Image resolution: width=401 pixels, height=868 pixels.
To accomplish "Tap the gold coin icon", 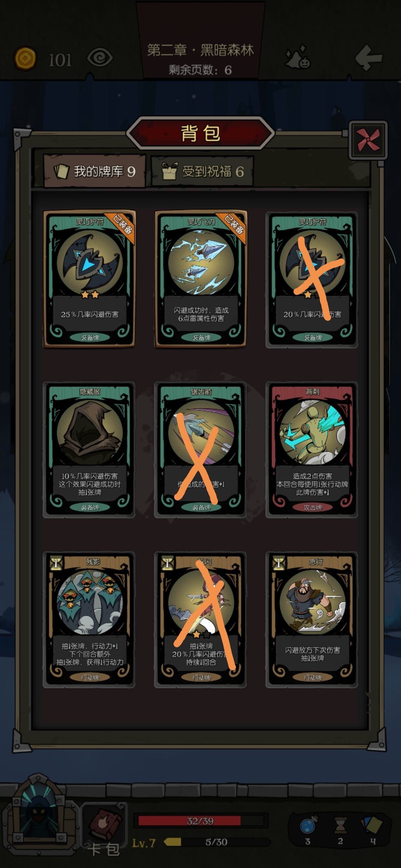I will (25, 58).
